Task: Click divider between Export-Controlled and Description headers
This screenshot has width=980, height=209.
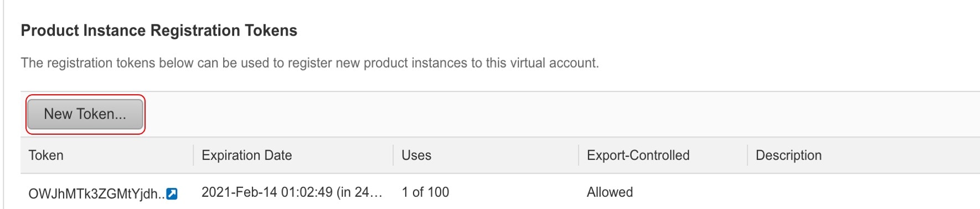Action: [x=747, y=155]
